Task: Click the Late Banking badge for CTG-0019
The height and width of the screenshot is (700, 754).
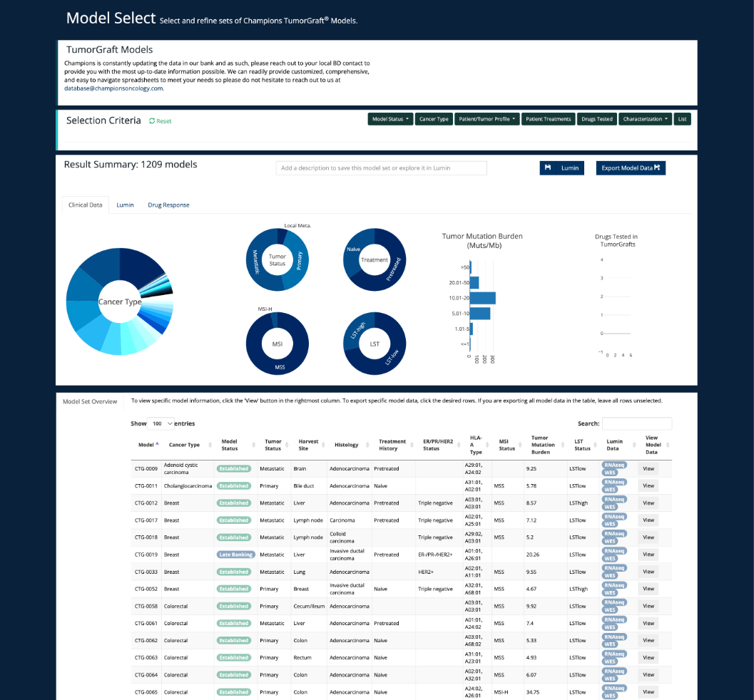Action: tap(235, 555)
